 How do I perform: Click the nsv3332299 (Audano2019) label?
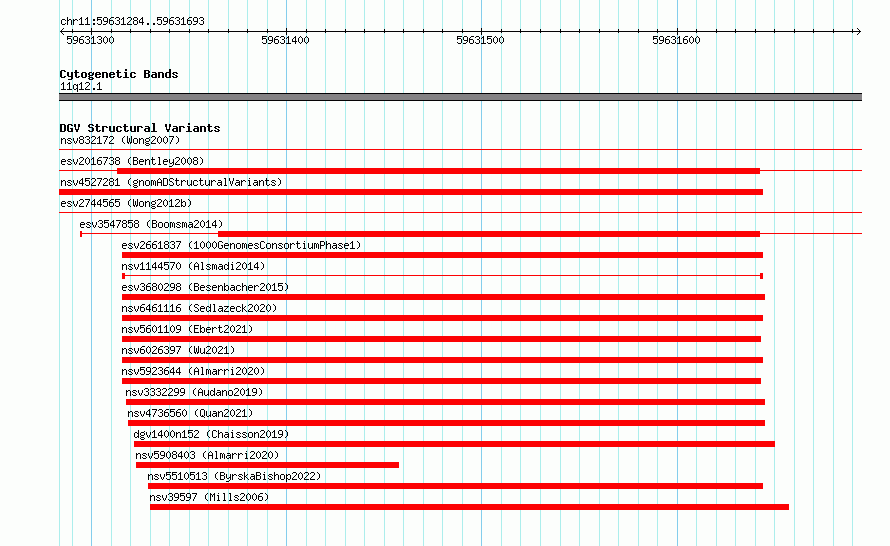point(194,392)
